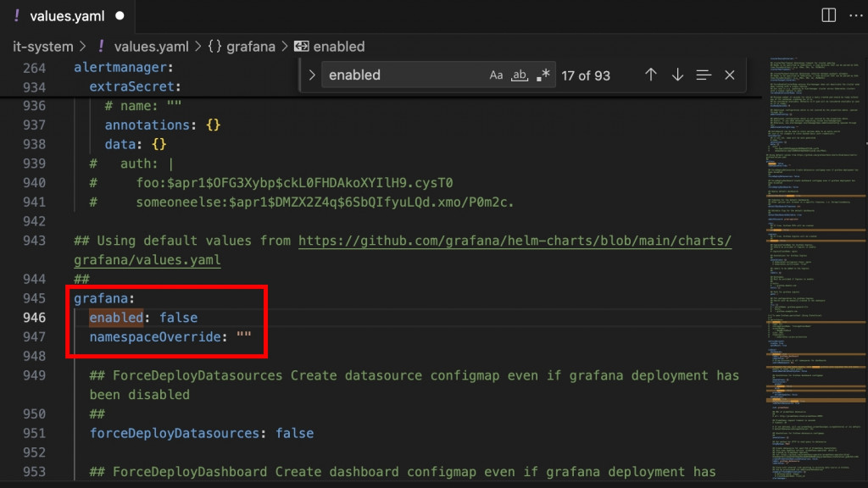Click the unsaved dot on values.yaml tab

coord(120,16)
